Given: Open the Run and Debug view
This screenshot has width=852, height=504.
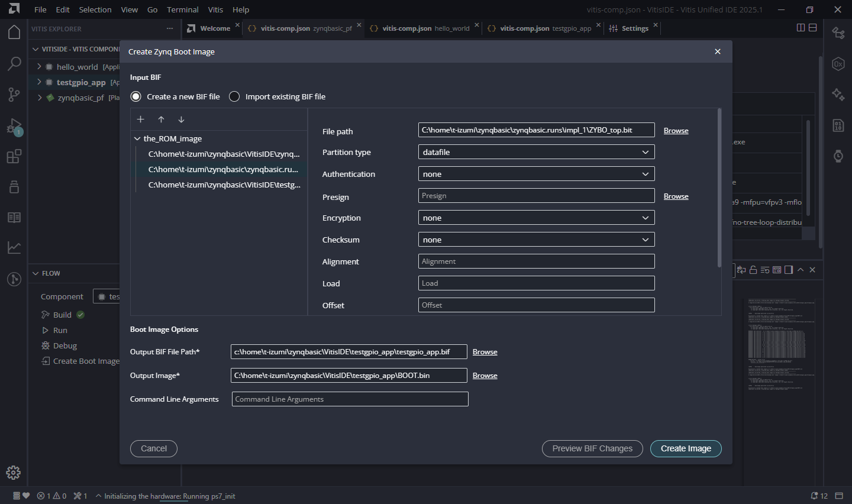Looking at the screenshot, I should [14, 126].
